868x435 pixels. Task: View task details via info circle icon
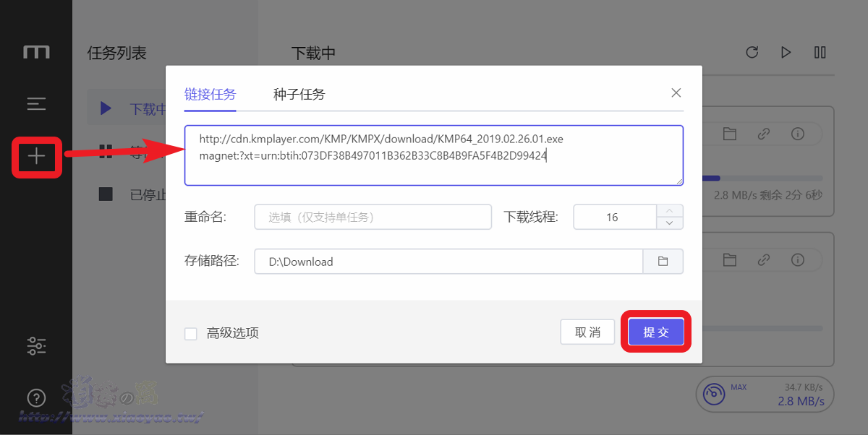(798, 134)
